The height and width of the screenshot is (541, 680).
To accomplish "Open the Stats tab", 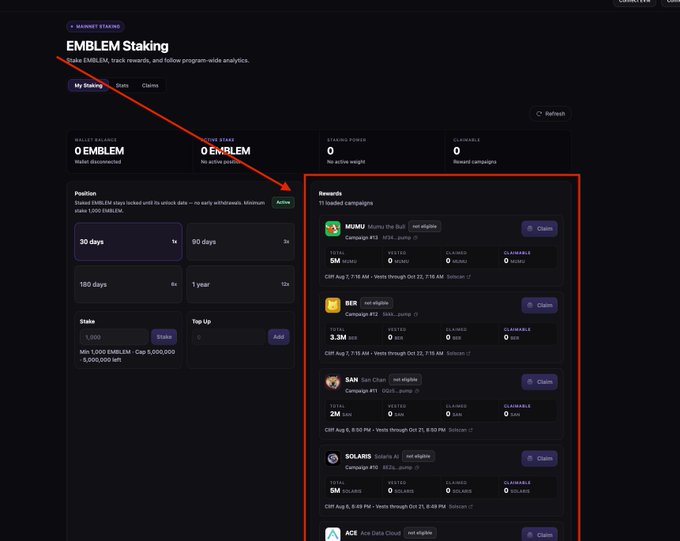I will point(122,85).
